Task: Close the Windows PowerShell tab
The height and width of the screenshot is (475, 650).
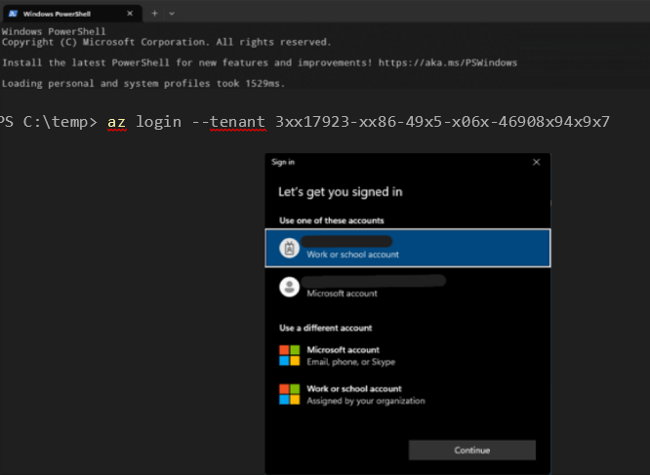Action: coord(132,13)
